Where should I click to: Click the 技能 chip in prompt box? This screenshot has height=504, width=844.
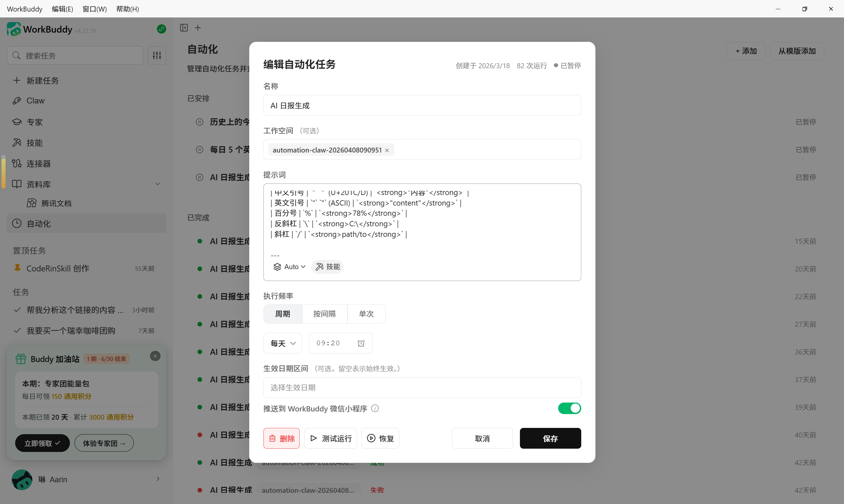point(327,266)
